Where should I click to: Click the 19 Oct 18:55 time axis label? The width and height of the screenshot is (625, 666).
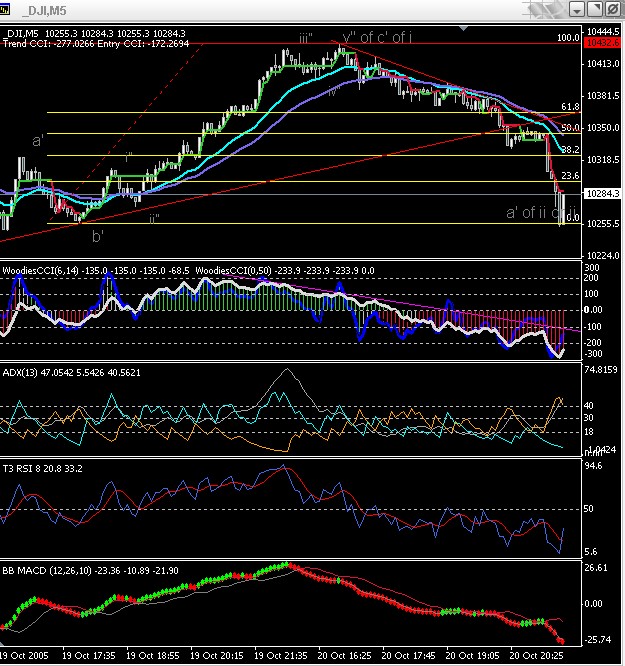(x=153, y=655)
